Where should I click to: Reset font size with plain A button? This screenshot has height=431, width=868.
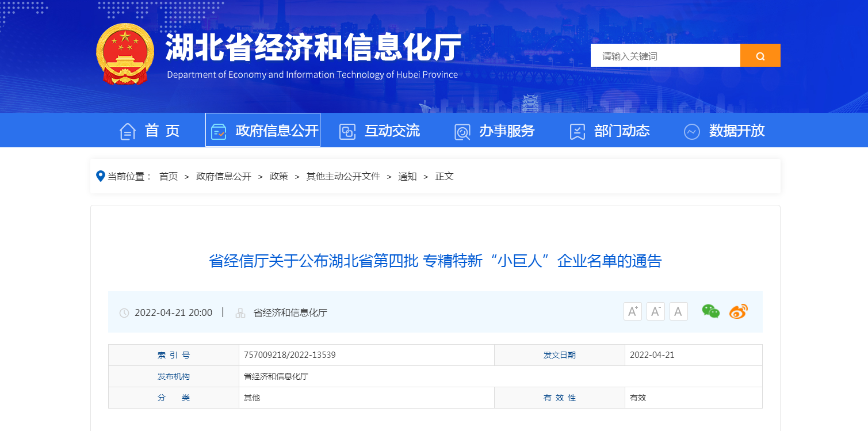pos(678,312)
